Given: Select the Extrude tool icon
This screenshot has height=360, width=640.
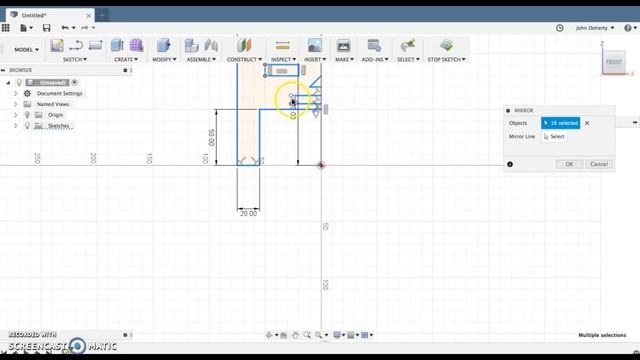Looking at the screenshot, I should click(x=117, y=45).
